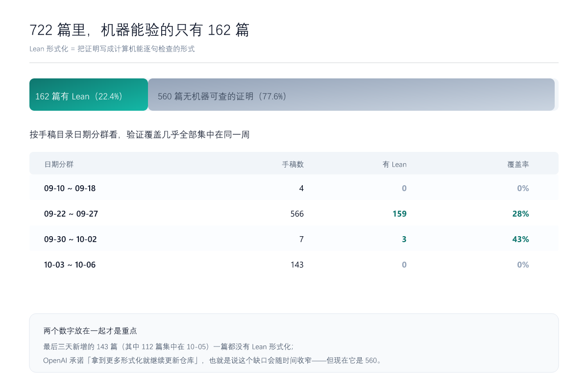The height and width of the screenshot is (392, 588).
Task: Click the subtitle 'Lean 形式化 = 把证明写成计算机能逐句检查的形式'
Action: click(x=112, y=49)
